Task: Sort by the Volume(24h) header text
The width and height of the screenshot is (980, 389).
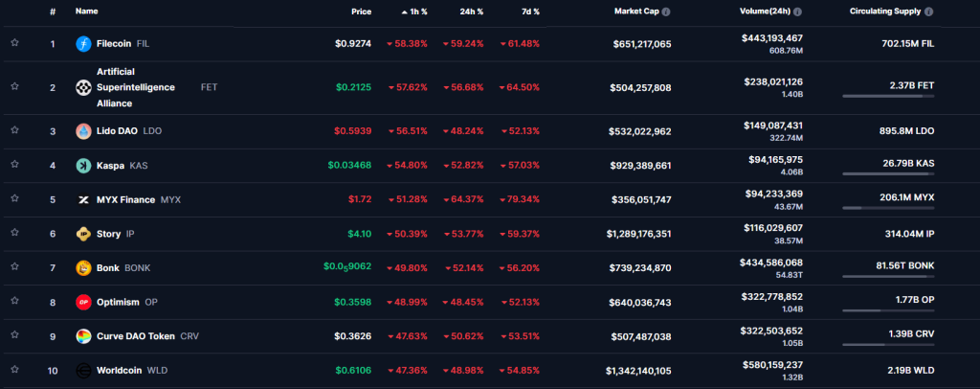Action: pos(765,11)
